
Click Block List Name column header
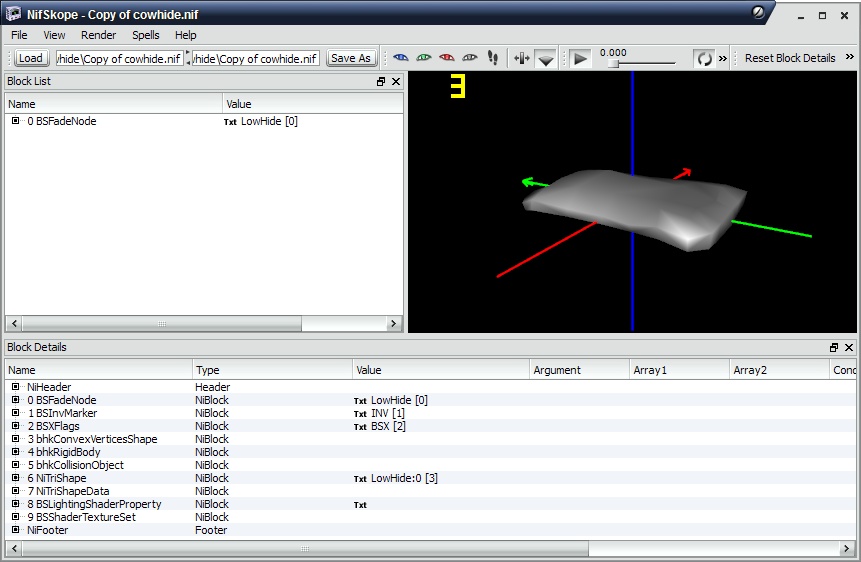pyautogui.click(x=114, y=104)
